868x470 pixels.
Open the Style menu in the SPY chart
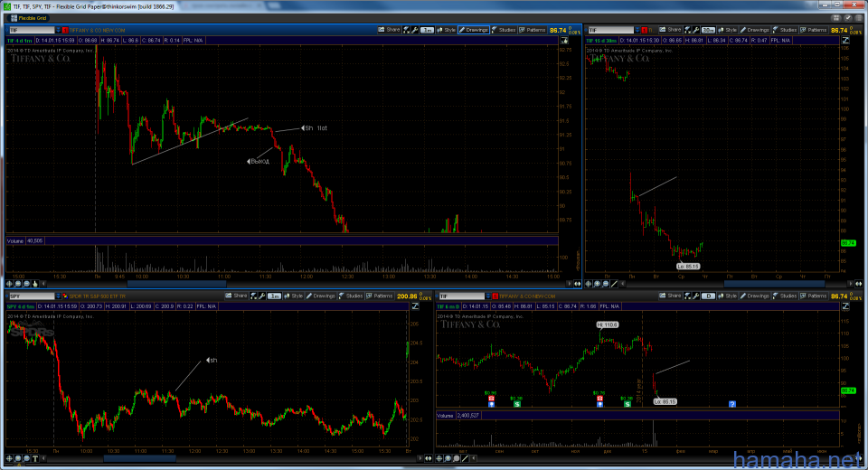point(293,296)
